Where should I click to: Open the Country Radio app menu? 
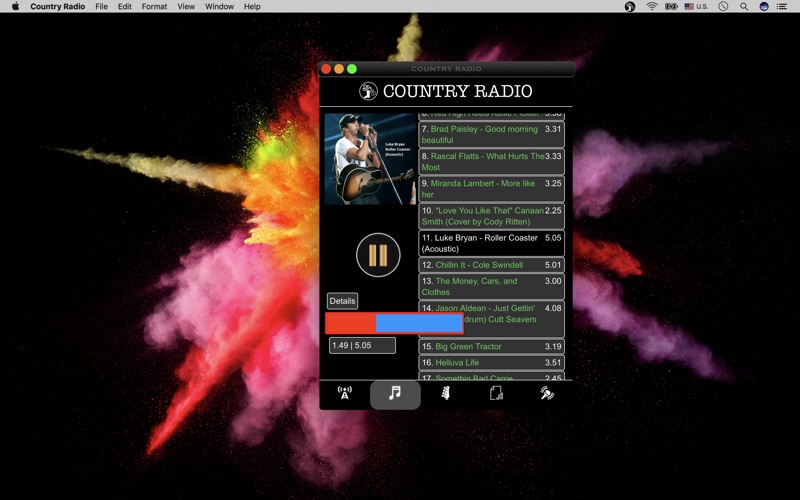pos(58,7)
